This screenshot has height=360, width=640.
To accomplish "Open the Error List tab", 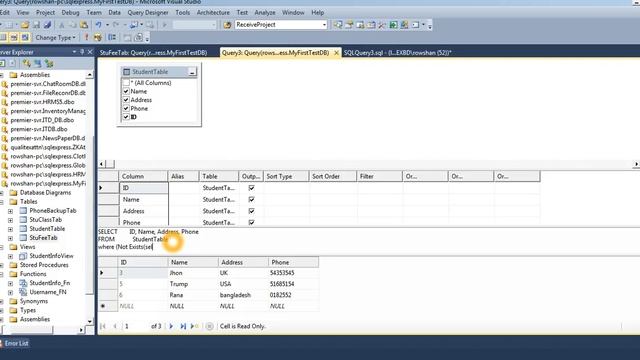I will pyautogui.click(x=15, y=343).
